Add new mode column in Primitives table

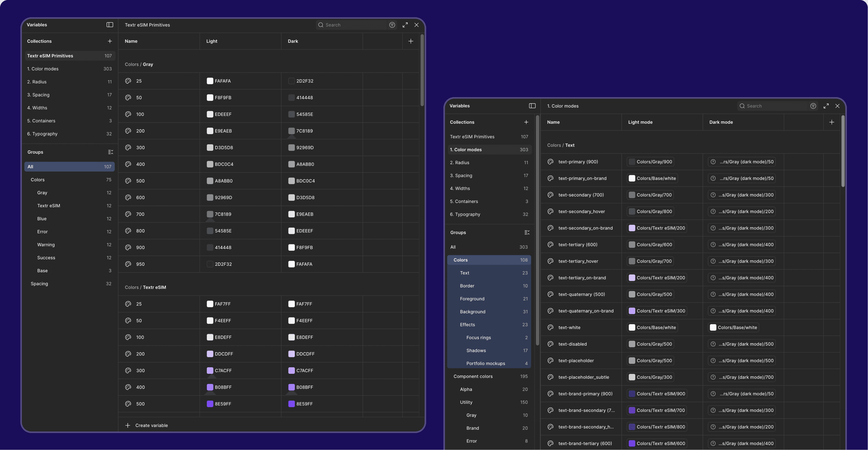(x=411, y=41)
